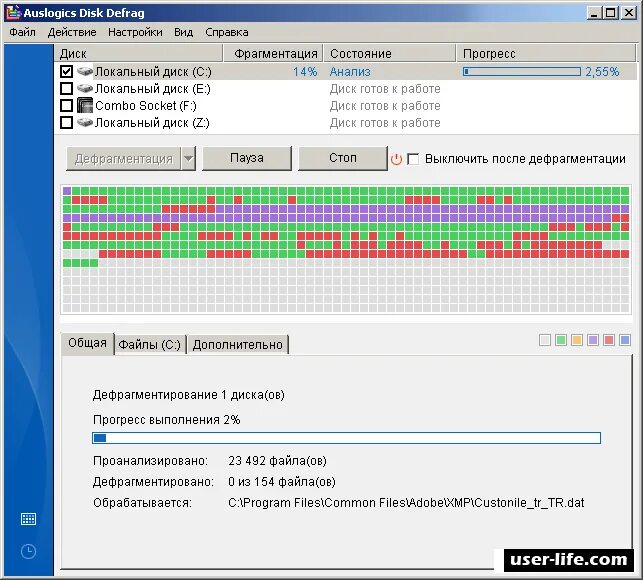Select the Локальный диск (E:) row label
Screen dimensions: 643x580
pyautogui.click(x=153, y=89)
